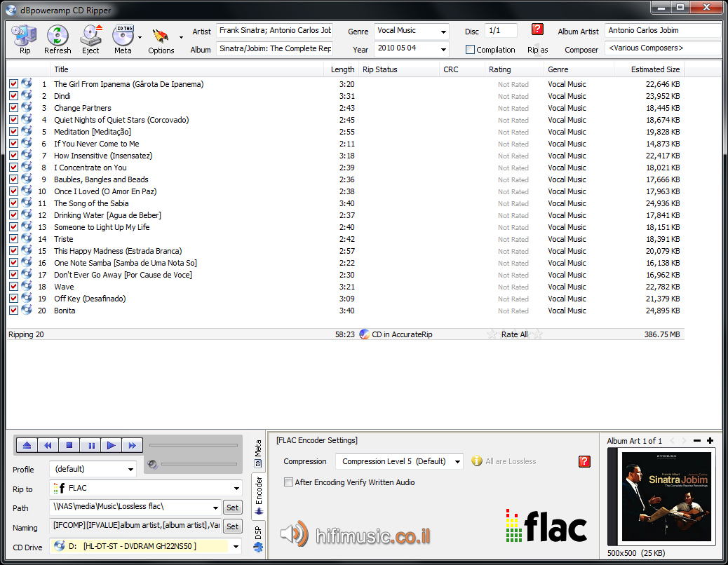Image resolution: width=728 pixels, height=565 pixels.
Task: Open the Compression Level dropdown
Action: click(x=457, y=461)
